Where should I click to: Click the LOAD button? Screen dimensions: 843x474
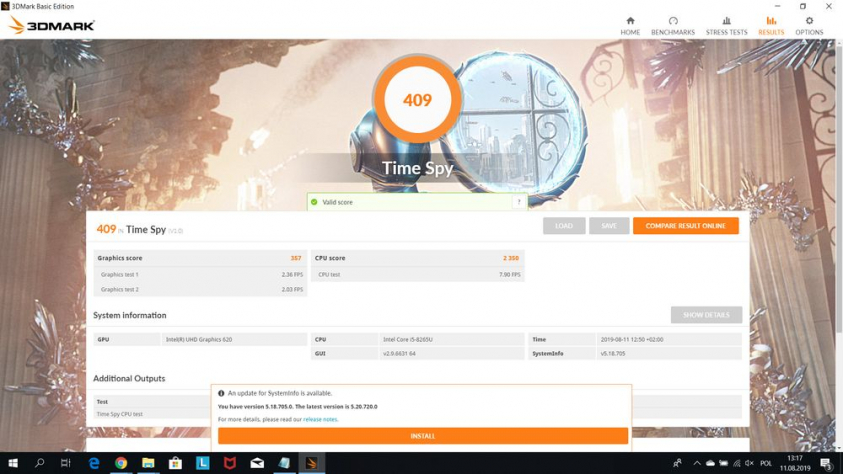(x=564, y=226)
